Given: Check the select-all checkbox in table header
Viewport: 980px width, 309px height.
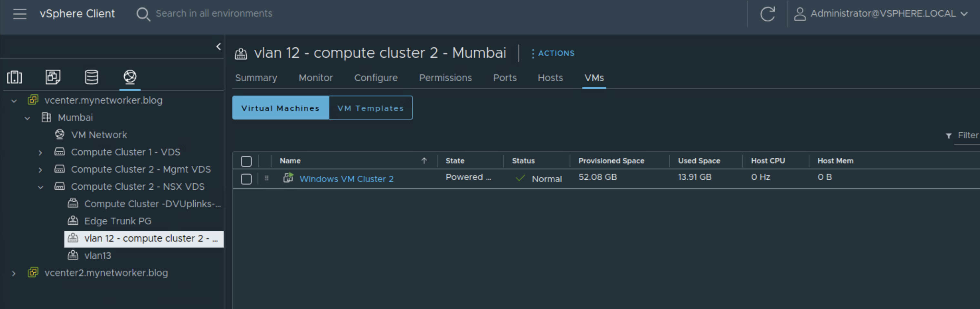Looking at the screenshot, I should tap(246, 161).
